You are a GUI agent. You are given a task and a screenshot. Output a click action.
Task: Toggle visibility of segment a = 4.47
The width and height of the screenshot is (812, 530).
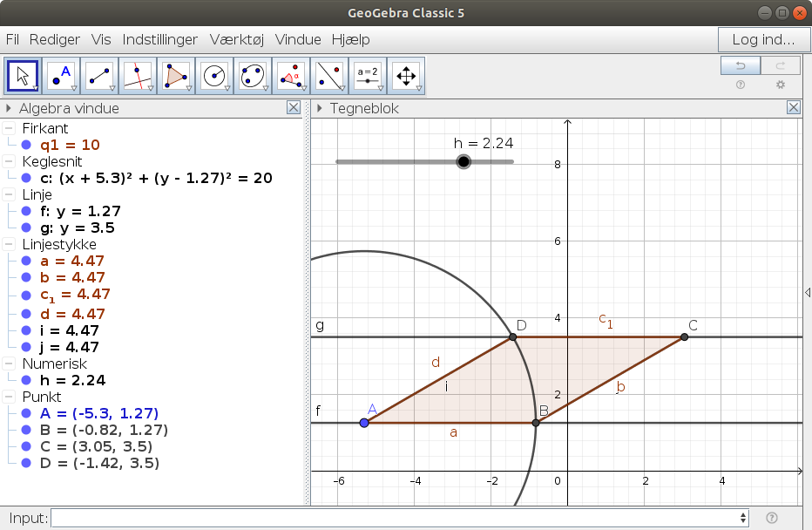tap(26, 262)
